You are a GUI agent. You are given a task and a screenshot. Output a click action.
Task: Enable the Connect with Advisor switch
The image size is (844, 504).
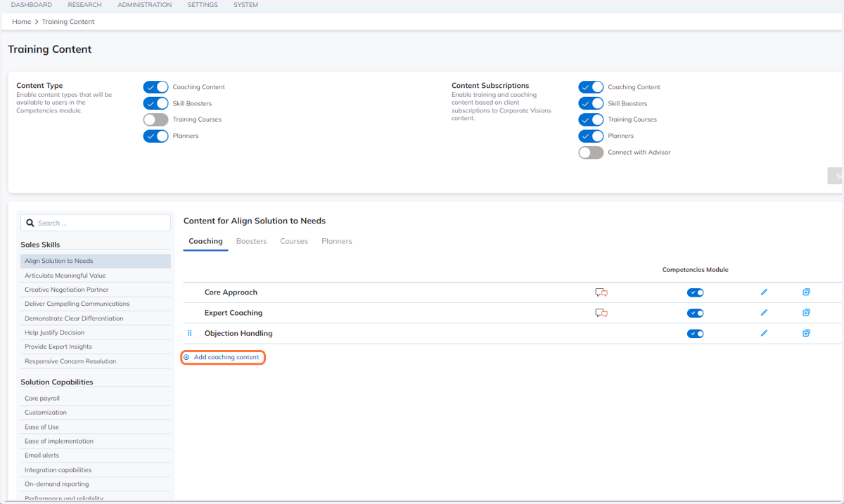(591, 153)
